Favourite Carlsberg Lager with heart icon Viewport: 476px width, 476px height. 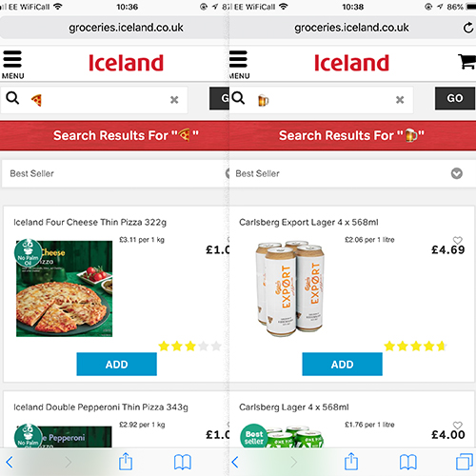457,426
